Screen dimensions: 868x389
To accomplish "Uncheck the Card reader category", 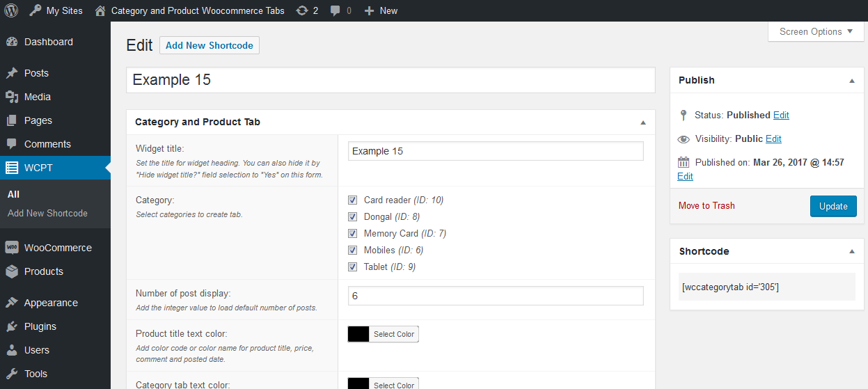I will click(x=352, y=200).
